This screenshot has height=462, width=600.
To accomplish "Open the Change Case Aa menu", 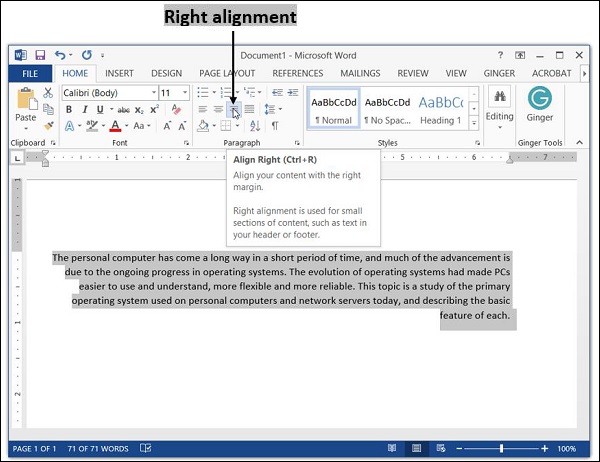I will 139,126.
